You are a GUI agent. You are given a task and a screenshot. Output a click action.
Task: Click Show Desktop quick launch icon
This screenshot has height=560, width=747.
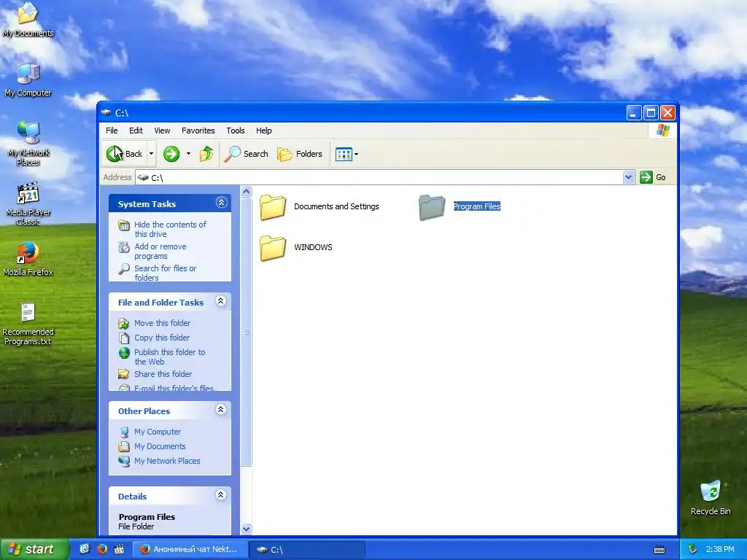coord(85,549)
